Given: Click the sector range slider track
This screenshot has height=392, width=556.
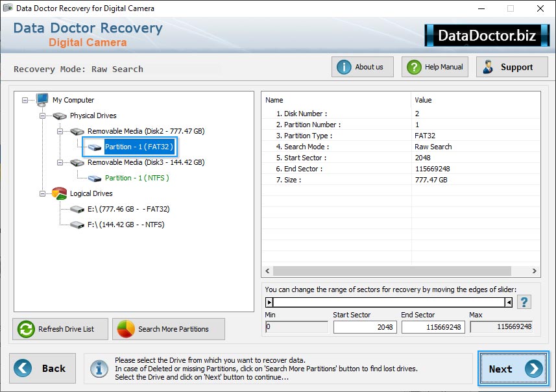Looking at the screenshot, I should [x=389, y=302].
